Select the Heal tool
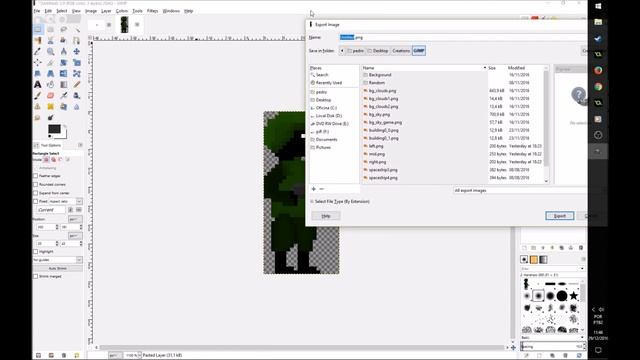The image size is (640, 360). [51, 107]
